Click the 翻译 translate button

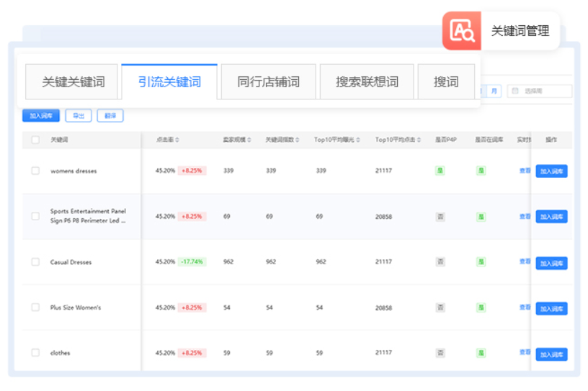110,115
